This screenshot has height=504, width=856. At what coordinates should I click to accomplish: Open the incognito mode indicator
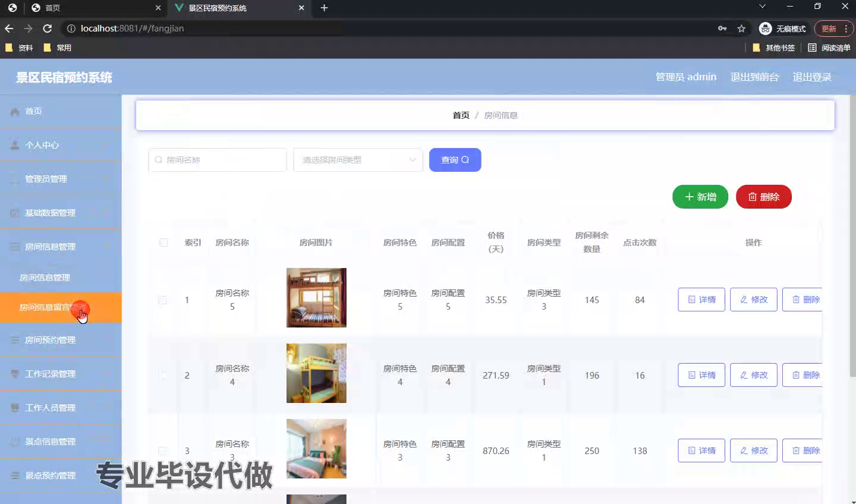[x=782, y=29]
